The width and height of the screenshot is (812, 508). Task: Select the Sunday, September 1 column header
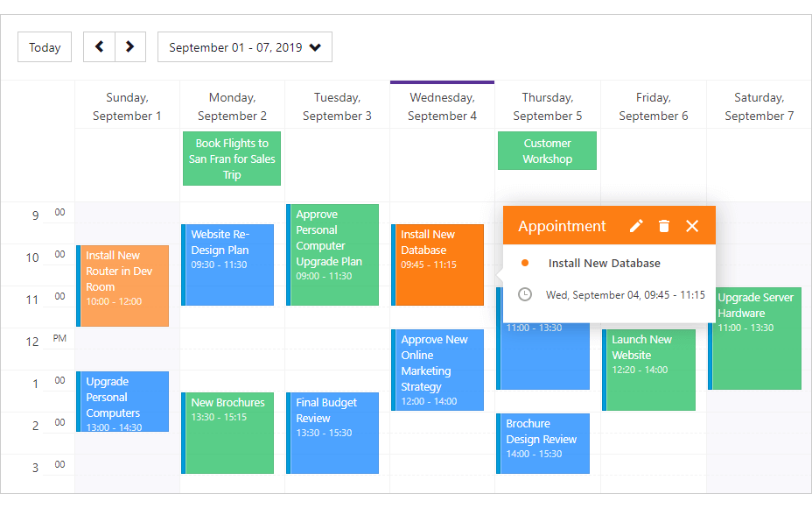click(x=127, y=107)
